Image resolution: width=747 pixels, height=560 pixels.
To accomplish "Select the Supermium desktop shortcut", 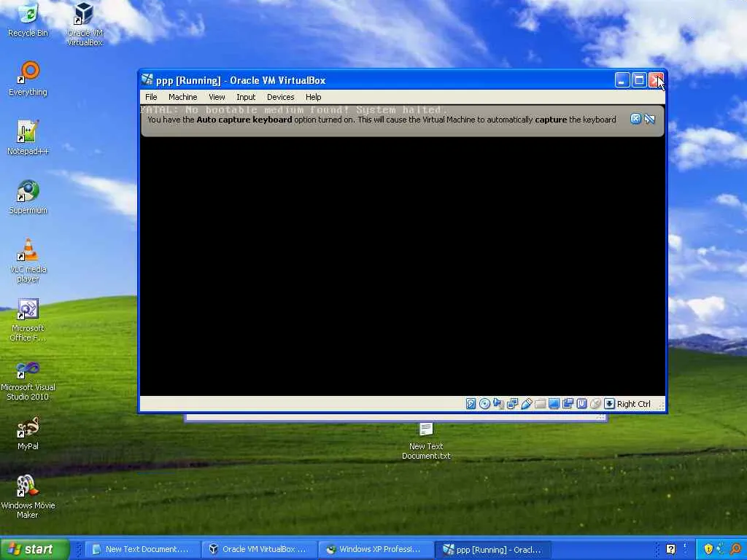I will (28, 197).
